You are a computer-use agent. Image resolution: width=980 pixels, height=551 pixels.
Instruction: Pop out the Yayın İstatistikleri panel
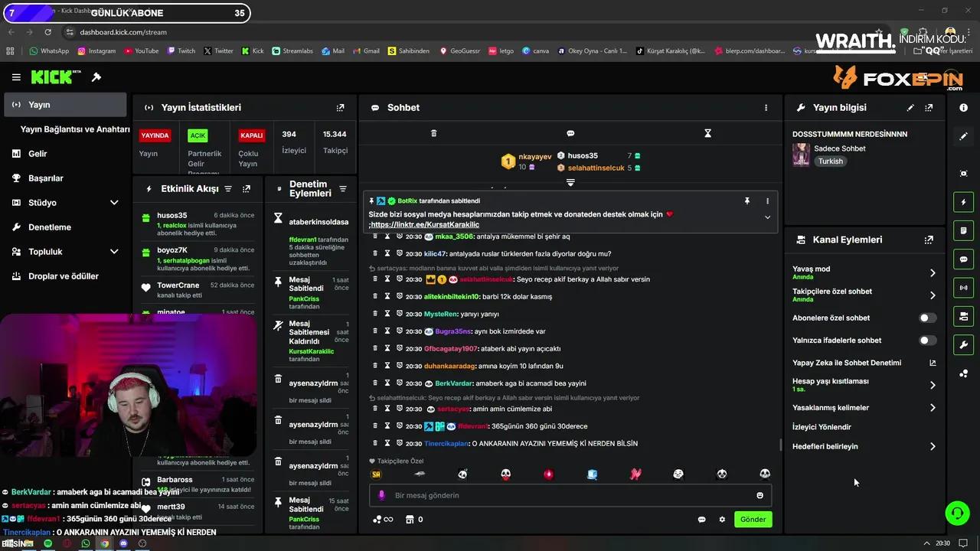[x=341, y=108]
